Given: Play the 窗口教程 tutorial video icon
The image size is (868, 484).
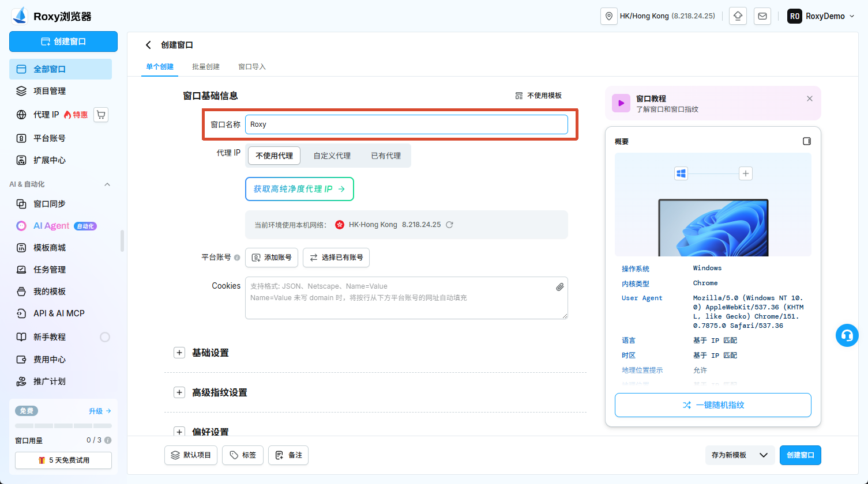Looking at the screenshot, I should 621,103.
